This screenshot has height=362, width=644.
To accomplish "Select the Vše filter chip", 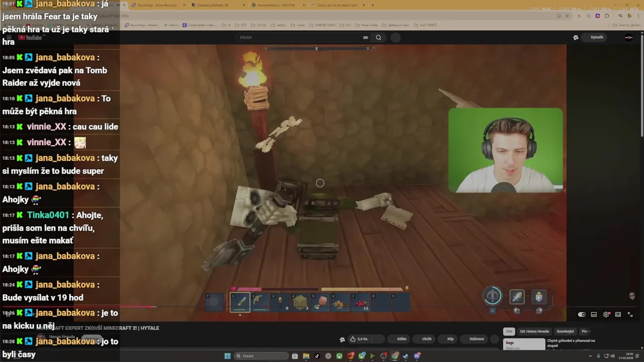I will click(x=509, y=331).
